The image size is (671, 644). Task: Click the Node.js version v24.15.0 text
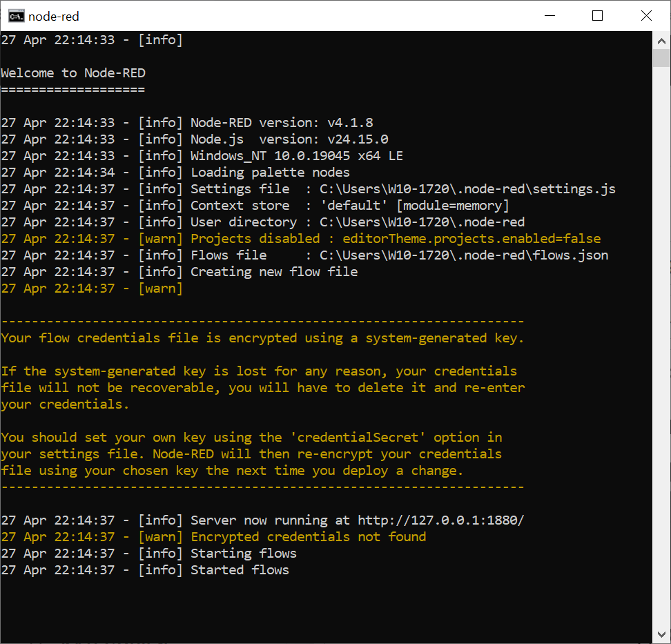click(x=289, y=139)
